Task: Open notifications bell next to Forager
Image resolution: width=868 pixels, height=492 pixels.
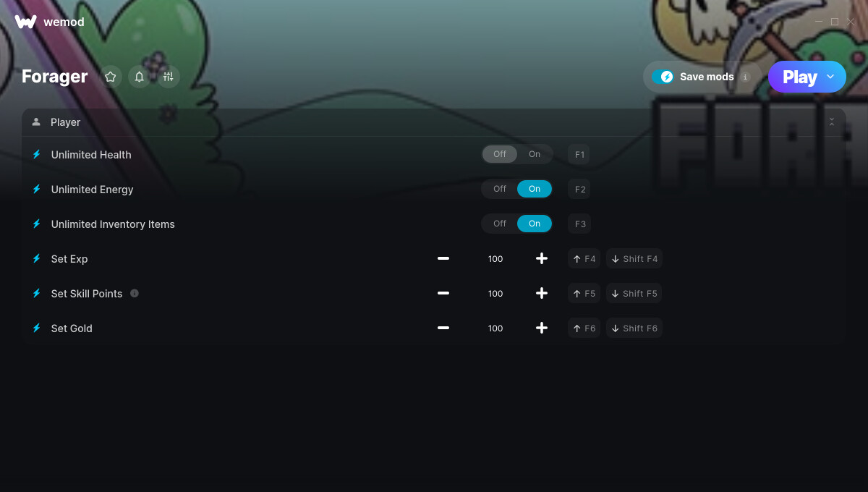Action: click(x=140, y=77)
